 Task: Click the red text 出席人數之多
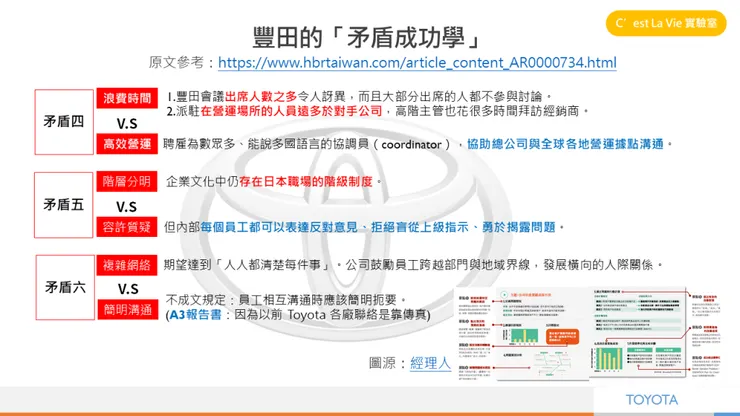click(x=261, y=97)
